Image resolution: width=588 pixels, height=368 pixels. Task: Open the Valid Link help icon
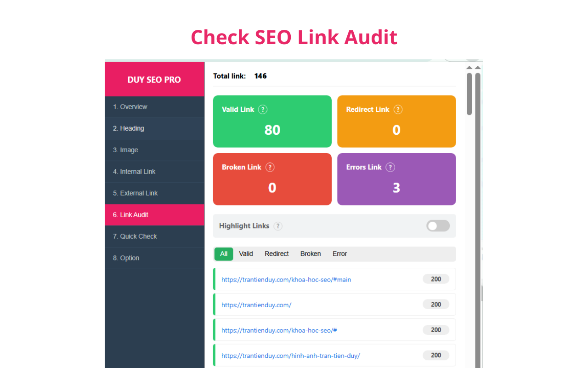(x=262, y=109)
